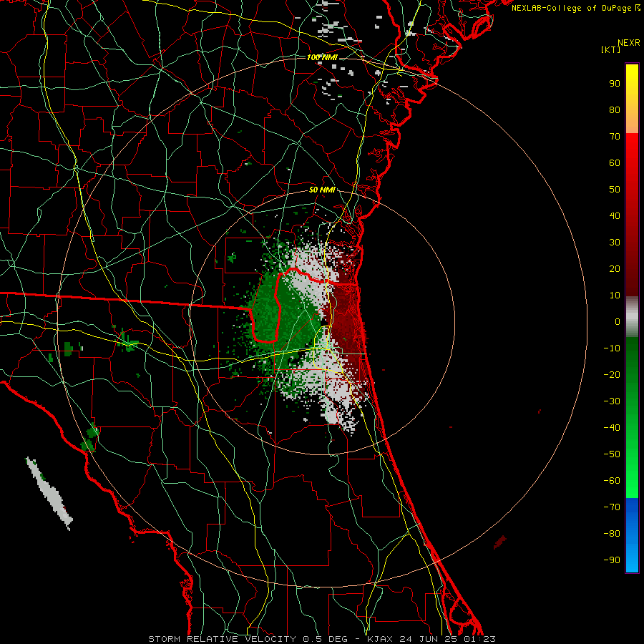Click the yellow top segment of color bar
Viewport: 644px width, 644px height.
pos(632,99)
